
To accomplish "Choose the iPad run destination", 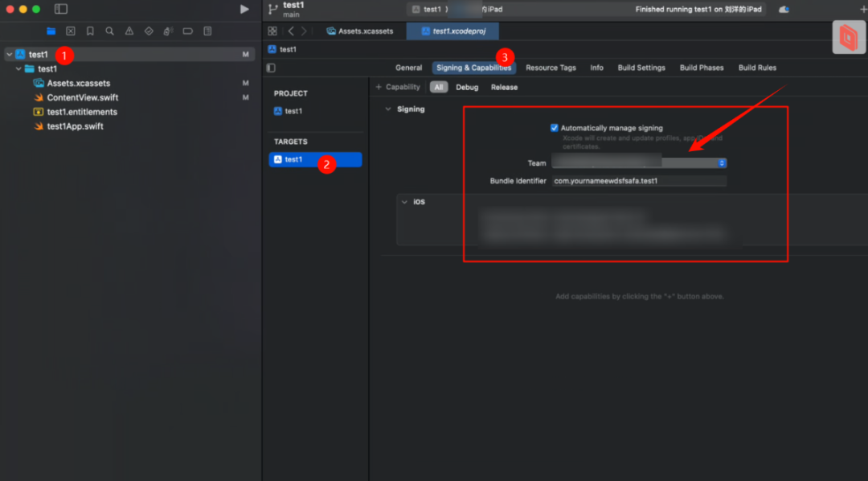I will click(492, 10).
